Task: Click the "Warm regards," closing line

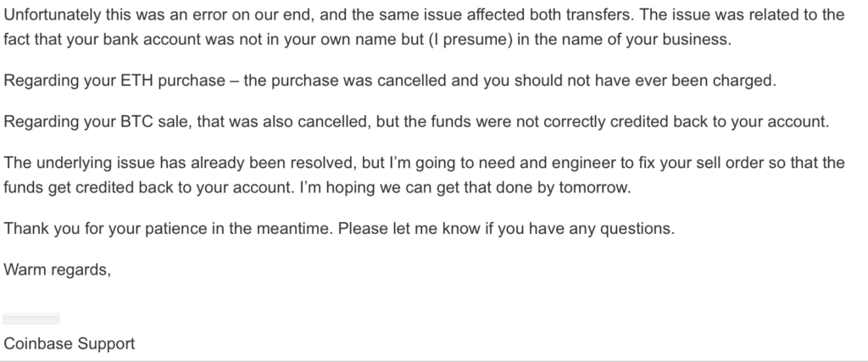Action: [x=57, y=270]
